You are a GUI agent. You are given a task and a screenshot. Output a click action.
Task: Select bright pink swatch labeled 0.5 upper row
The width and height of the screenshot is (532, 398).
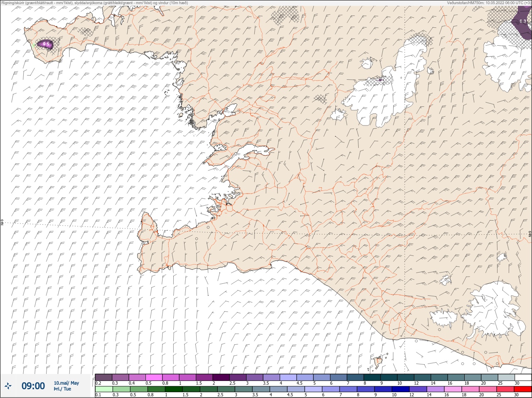click(x=154, y=377)
